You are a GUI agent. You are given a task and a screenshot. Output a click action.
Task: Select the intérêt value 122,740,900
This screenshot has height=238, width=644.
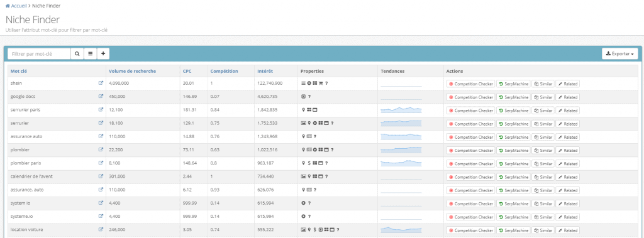(x=270, y=83)
